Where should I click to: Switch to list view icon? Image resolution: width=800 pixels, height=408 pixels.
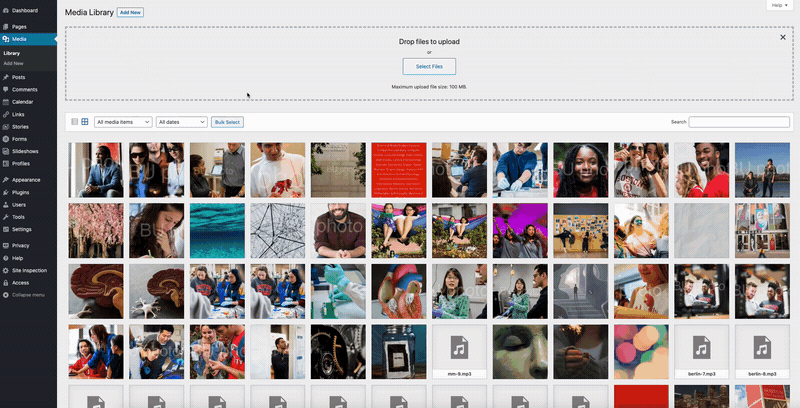point(73,122)
